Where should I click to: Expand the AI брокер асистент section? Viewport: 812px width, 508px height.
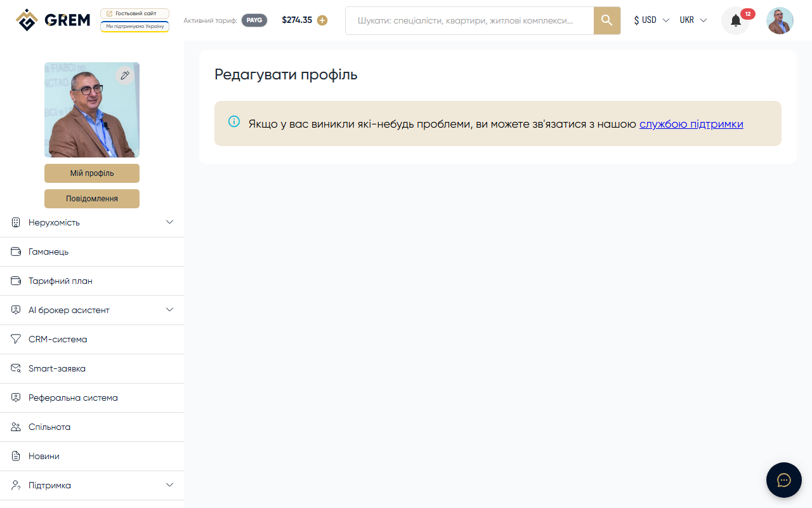coord(169,309)
